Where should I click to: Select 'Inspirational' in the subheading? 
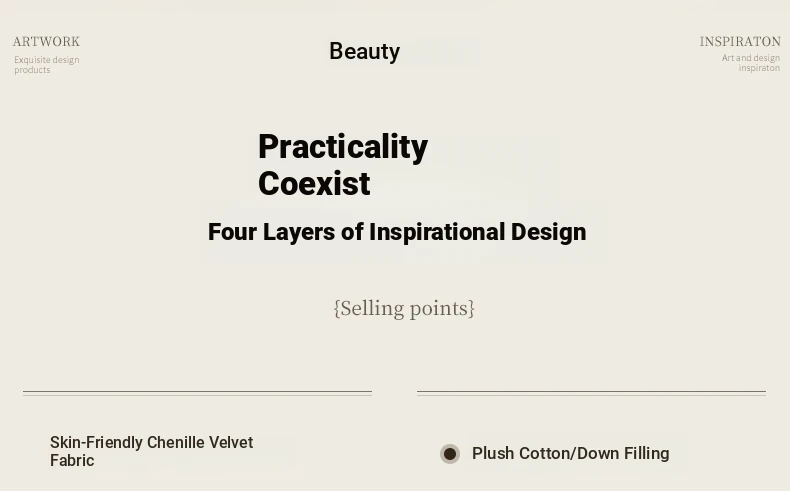click(x=437, y=232)
